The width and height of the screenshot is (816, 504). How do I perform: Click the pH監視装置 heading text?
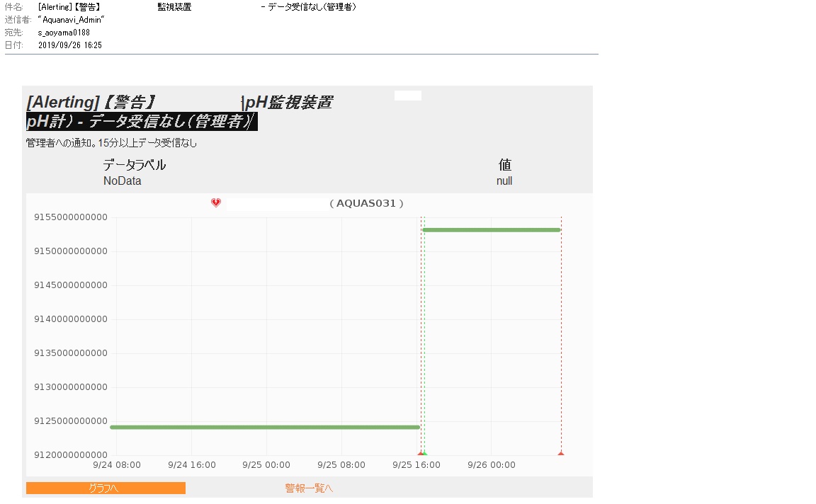(x=289, y=102)
